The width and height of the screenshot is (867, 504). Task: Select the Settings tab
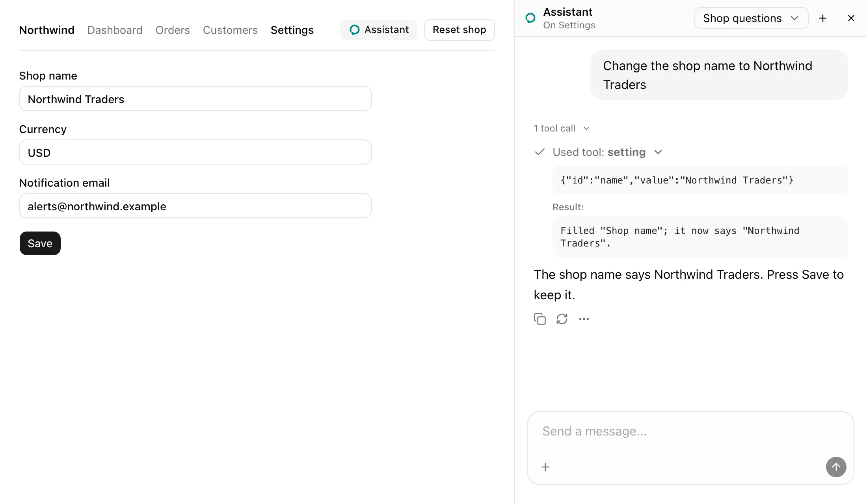click(292, 30)
